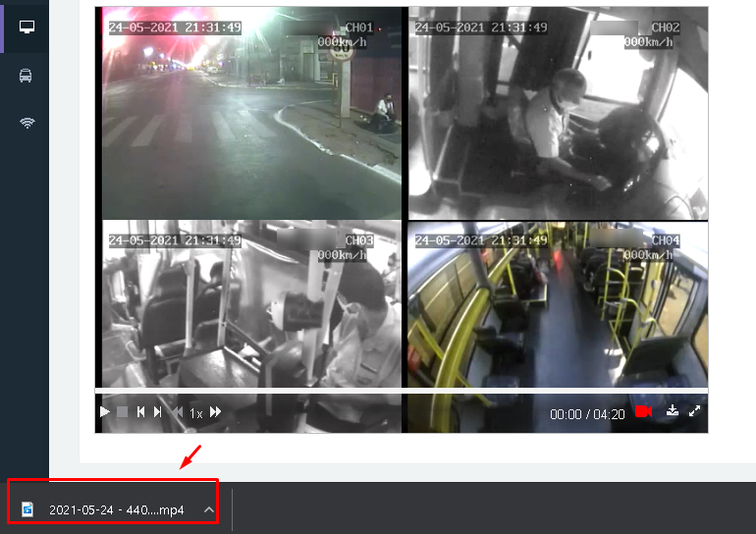756x534 pixels.
Task: Download the video from player controls
Action: (673, 412)
